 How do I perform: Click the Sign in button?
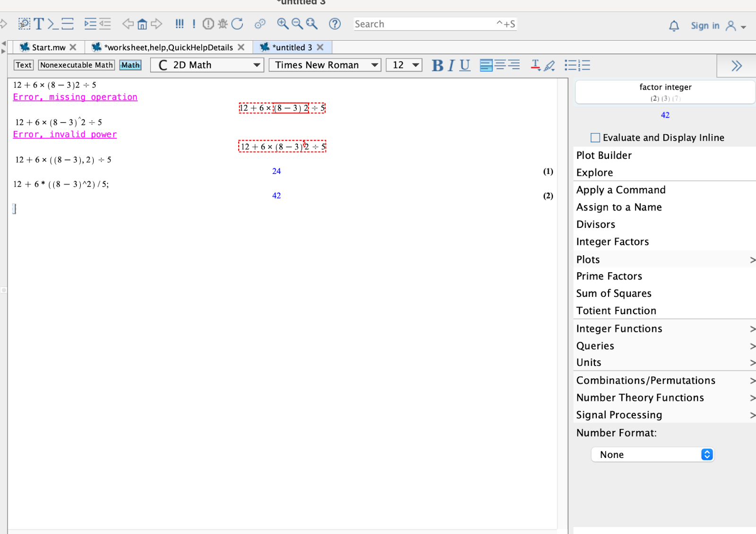[704, 26]
